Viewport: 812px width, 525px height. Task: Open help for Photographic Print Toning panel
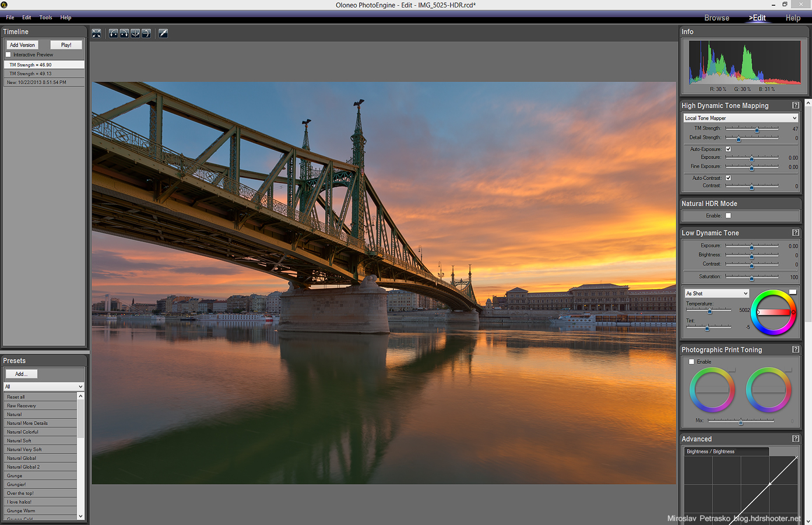795,349
